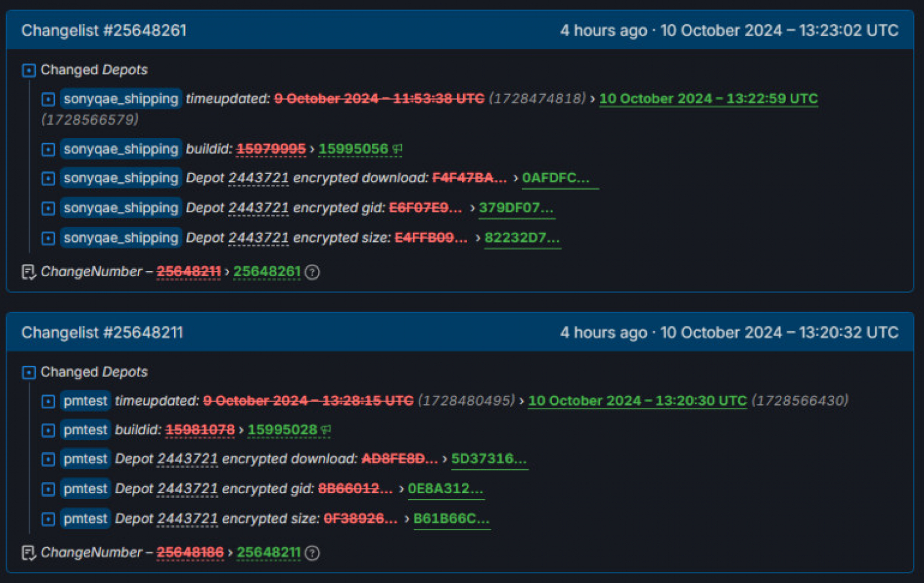Click pmtest branch tag on buildid row
This screenshot has width=924, height=583.
[x=85, y=430]
